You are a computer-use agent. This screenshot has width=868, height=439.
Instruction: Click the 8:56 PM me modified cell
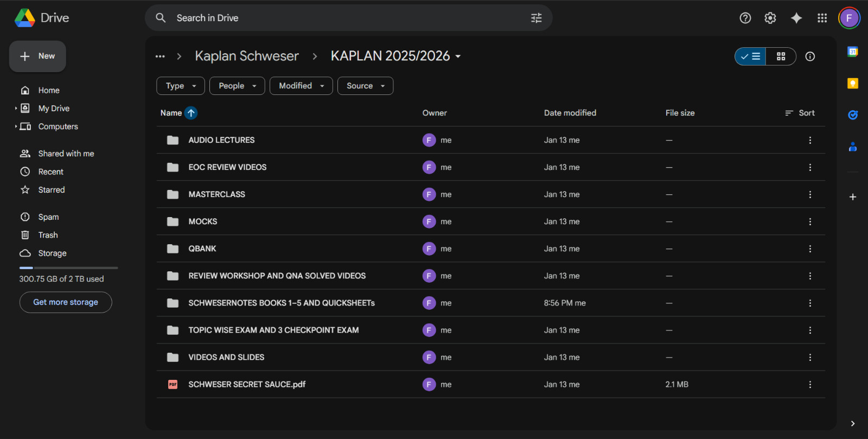[565, 303]
